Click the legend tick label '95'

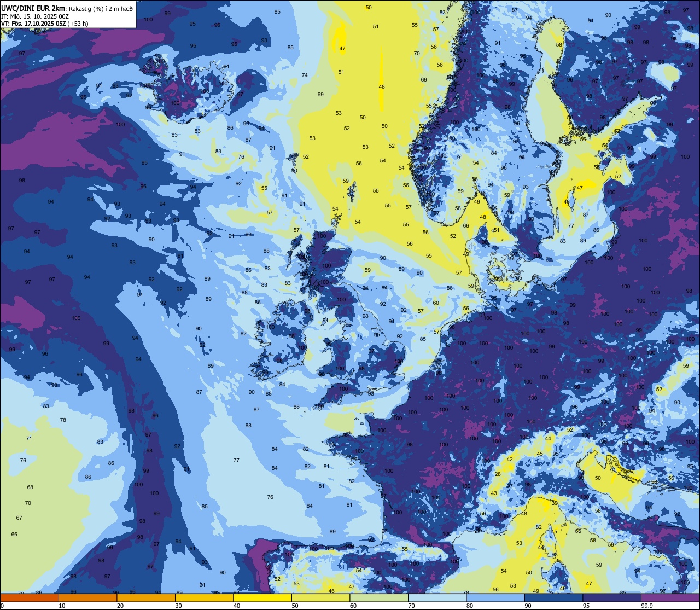click(586, 606)
